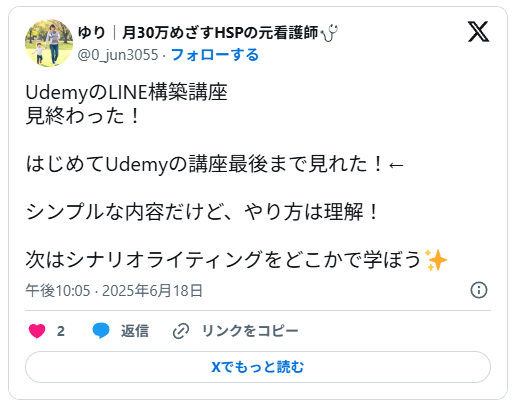Open the @0_jun3055 handle

coord(118,55)
